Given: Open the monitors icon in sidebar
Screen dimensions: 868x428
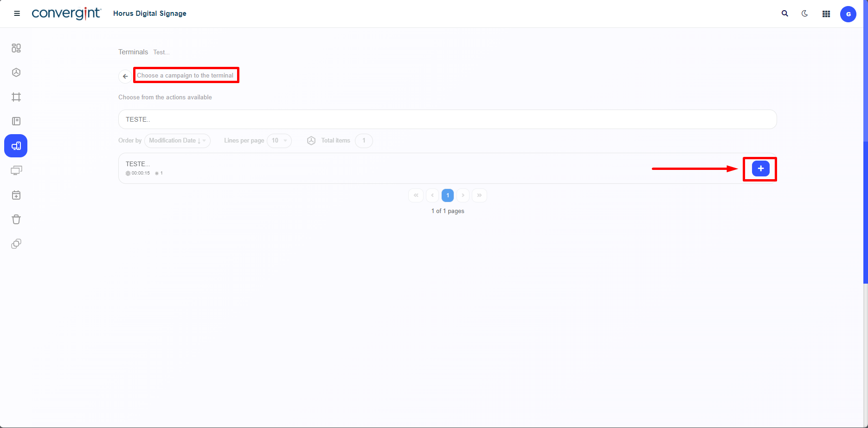Looking at the screenshot, I should tap(16, 170).
